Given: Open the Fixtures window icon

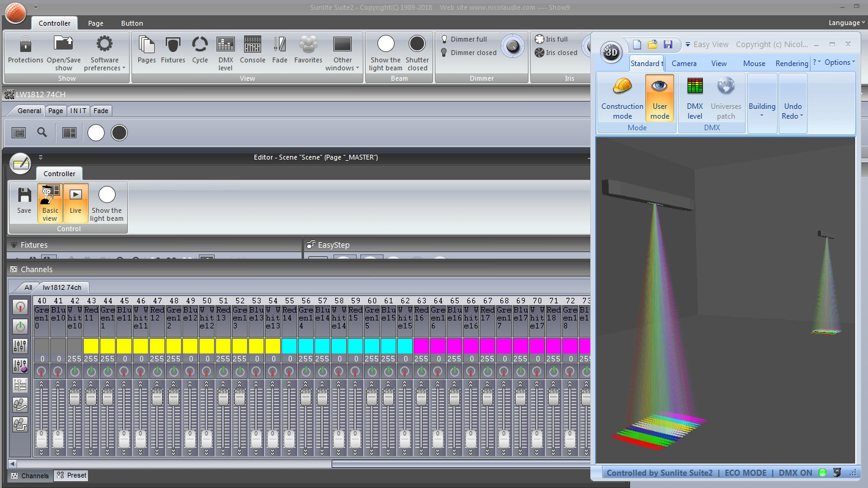Looking at the screenshot, I should (x=172, y=50).
